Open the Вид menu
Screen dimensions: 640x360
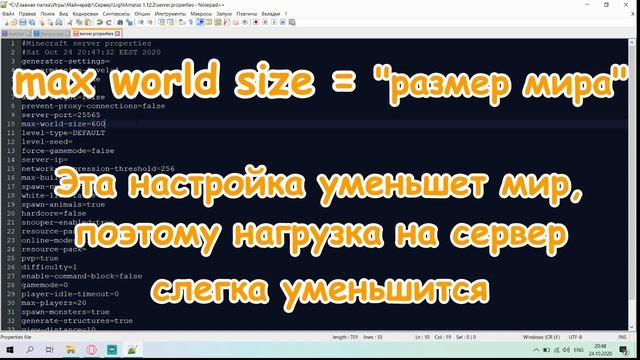pos(64,13)
